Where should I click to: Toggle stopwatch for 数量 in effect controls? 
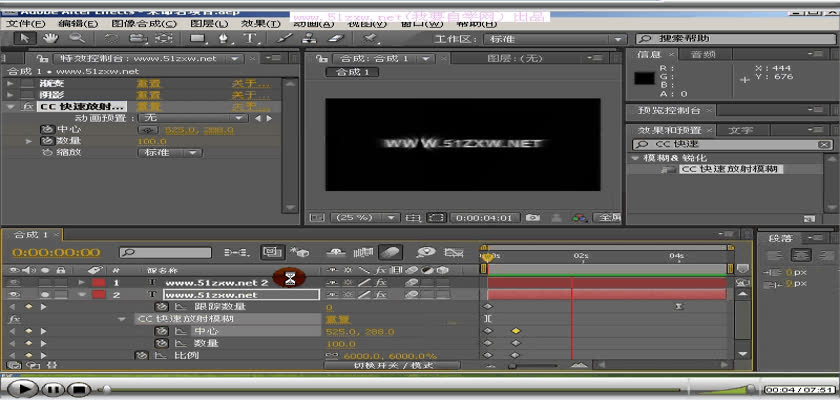pyautogui.click(x=48, y=141)
